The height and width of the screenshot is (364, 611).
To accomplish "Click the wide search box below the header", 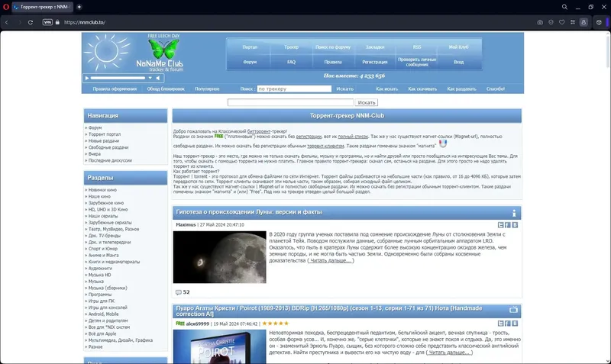I will (290, 102).
